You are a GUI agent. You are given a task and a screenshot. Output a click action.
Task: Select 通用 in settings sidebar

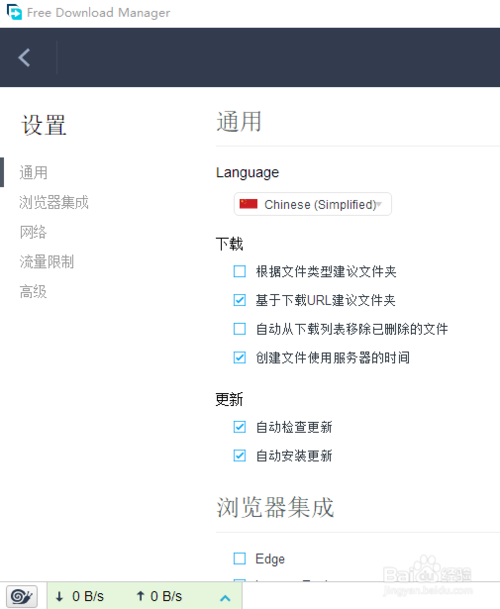click(x=34, y=172)
